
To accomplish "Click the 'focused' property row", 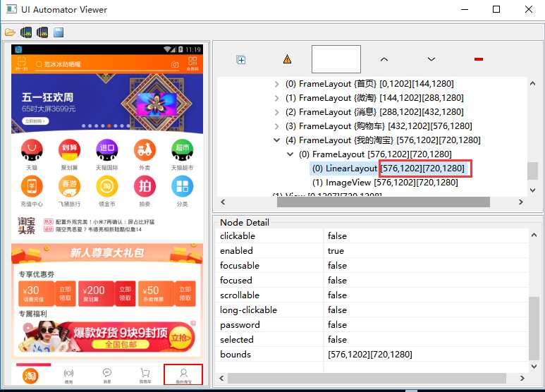I will pos(372,281).
